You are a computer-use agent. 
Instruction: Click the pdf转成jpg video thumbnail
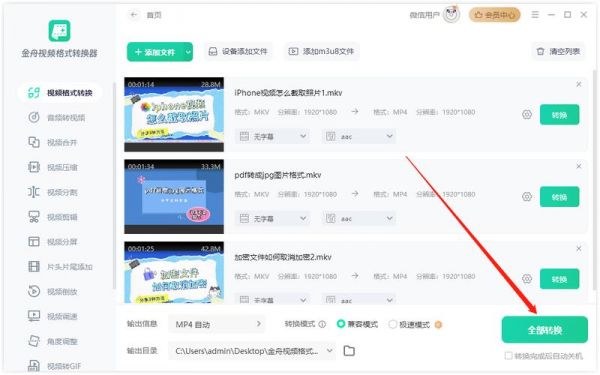coord(174,196)
